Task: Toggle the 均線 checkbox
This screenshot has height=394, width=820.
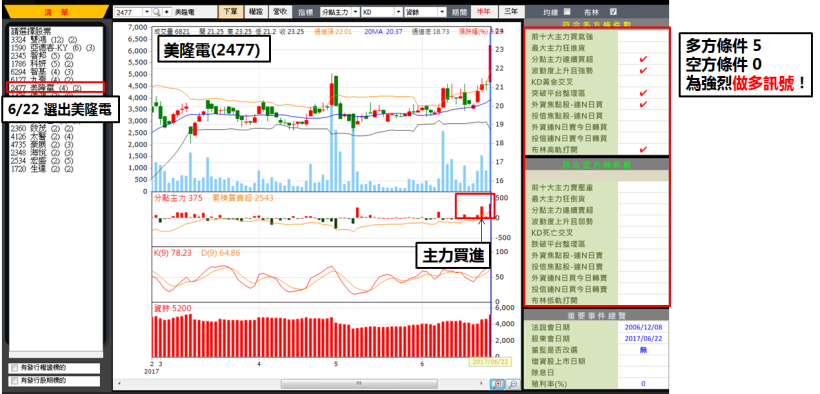Action: coord(568,11)
